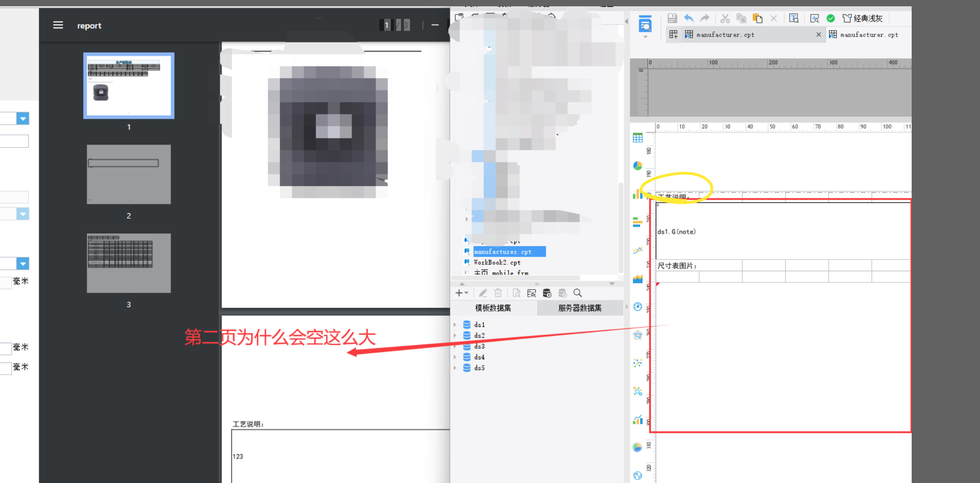Expand the ds1 dataset node
Image resolution: width=980 pixels, height=483 pixels.
(x=455, y=325)
